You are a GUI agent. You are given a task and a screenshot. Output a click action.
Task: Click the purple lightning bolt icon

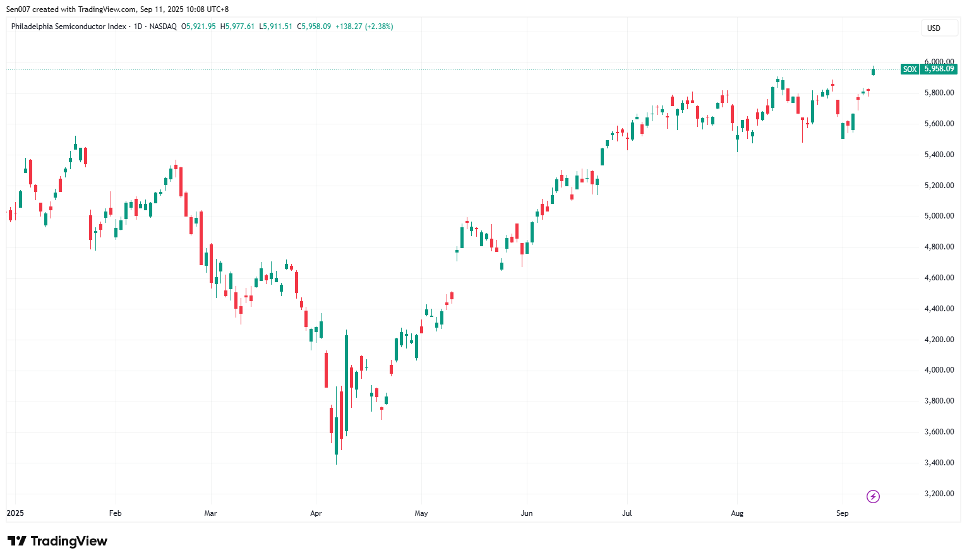coord(873,497)
